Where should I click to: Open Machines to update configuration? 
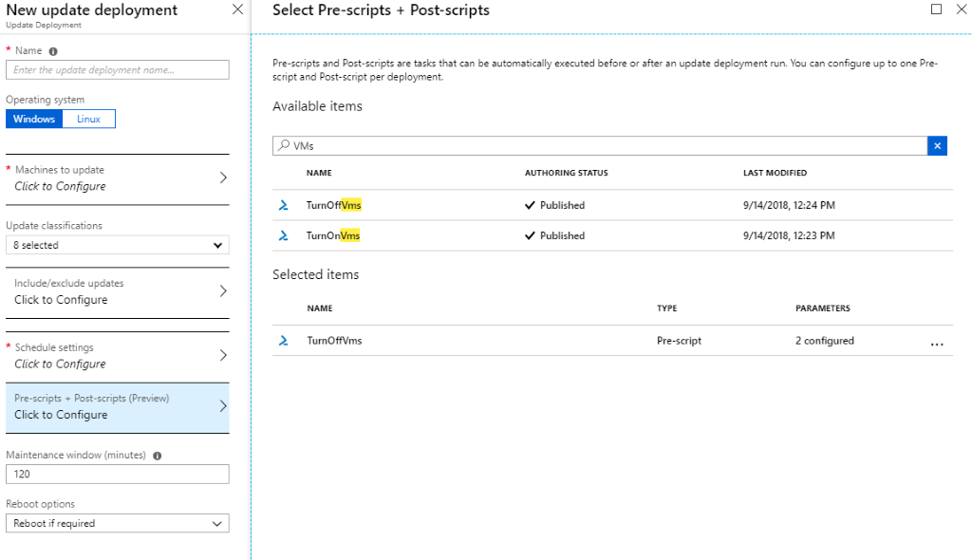coord(118,178)
